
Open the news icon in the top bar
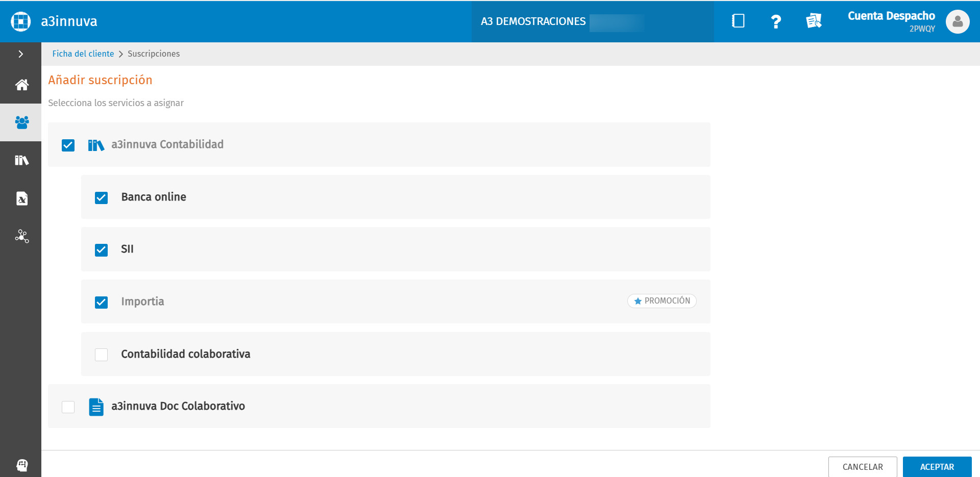click(814, 21)
